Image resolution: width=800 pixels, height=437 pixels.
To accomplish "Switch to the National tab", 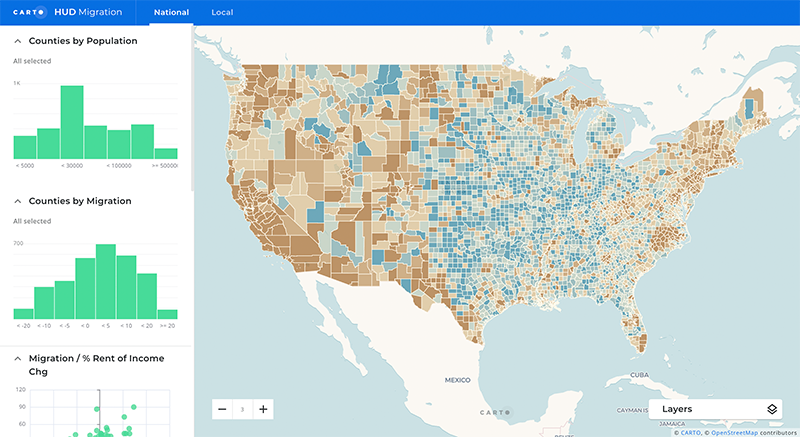I will point(170,12).
